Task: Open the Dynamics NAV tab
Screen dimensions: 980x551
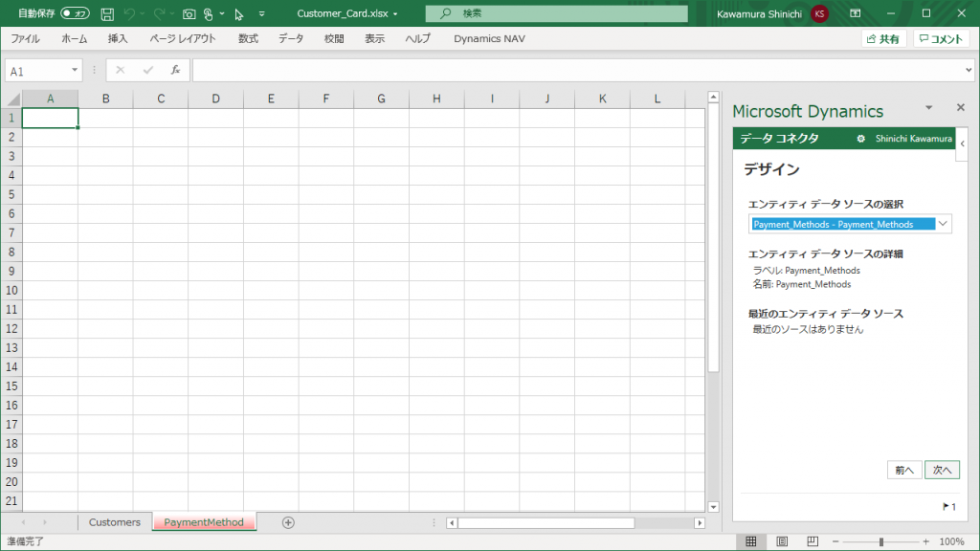Action: click(489, 38)
